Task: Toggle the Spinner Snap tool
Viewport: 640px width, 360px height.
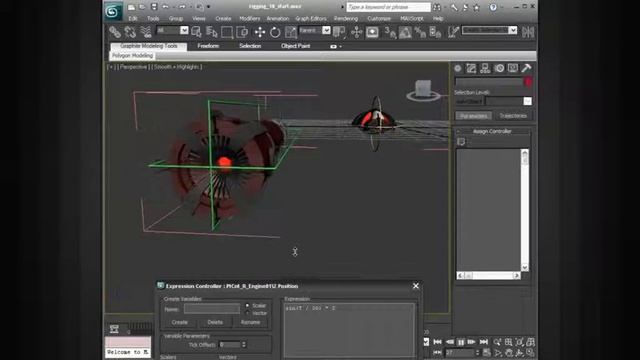Action: (435, 32)
